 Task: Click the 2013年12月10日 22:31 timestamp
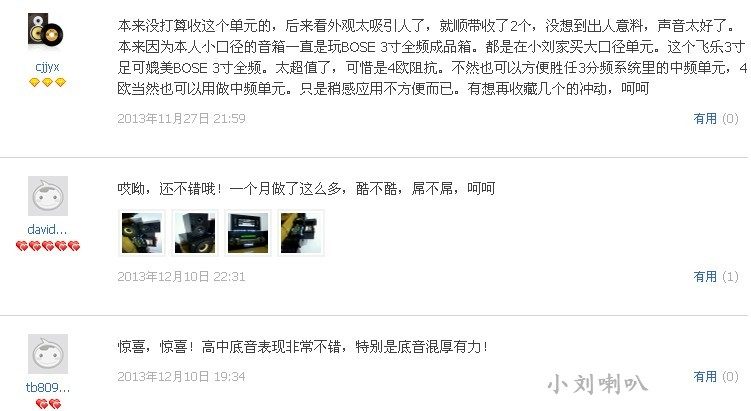181,276
